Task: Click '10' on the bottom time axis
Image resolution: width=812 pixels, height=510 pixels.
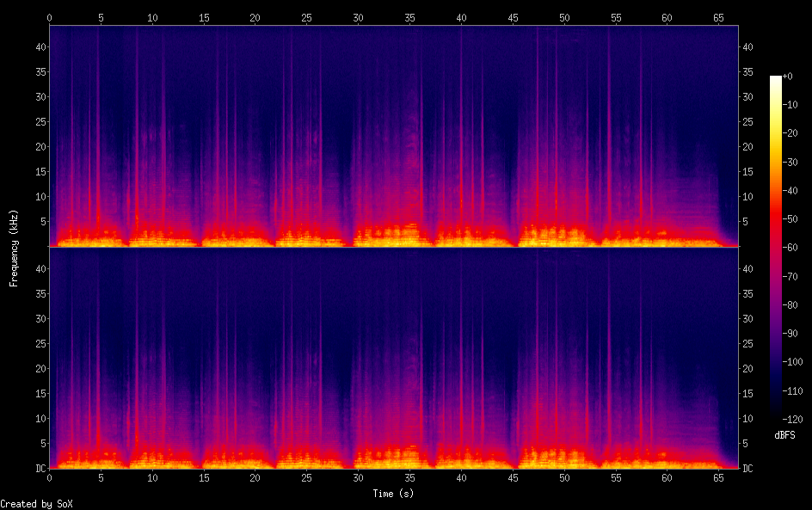Action: pyautogui.click(x=152, y=478)
